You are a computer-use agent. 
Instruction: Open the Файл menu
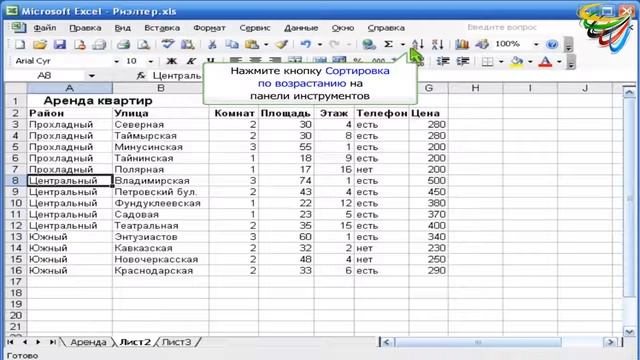click(x=45, y=28)
